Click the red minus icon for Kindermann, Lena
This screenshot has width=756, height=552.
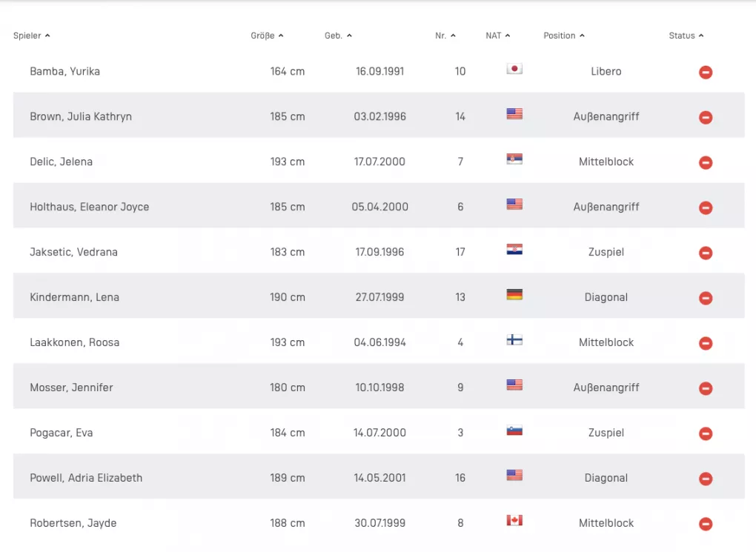pyautogui.click(x=706, y=299)
